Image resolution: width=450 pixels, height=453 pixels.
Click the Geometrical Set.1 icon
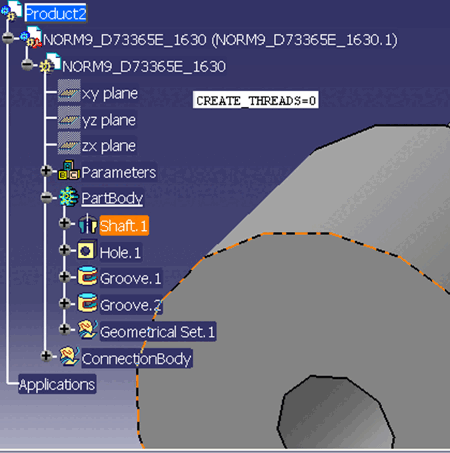(88, 329)
